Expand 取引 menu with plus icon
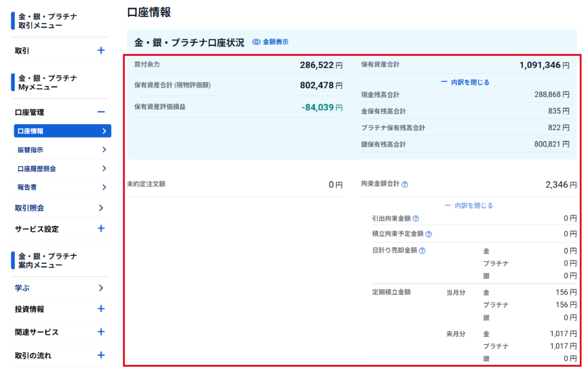The image size is (588, 368). pos(101,51)
